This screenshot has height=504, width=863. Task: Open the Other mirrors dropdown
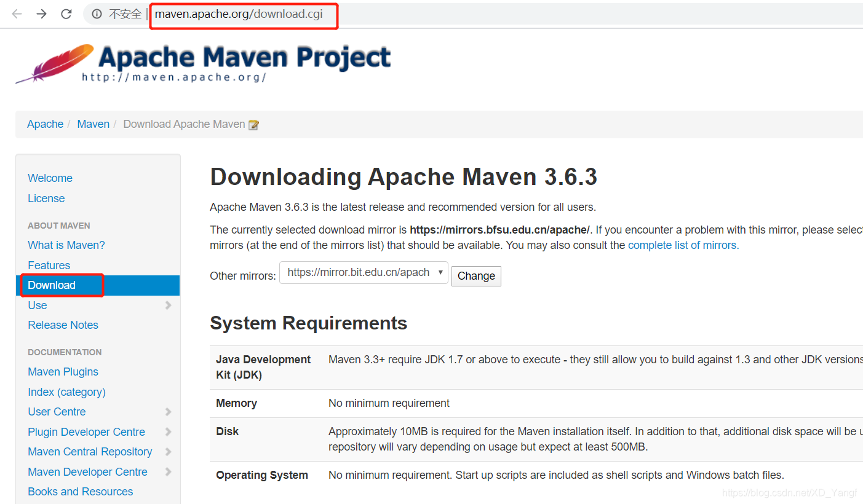(x=364, y=273)
